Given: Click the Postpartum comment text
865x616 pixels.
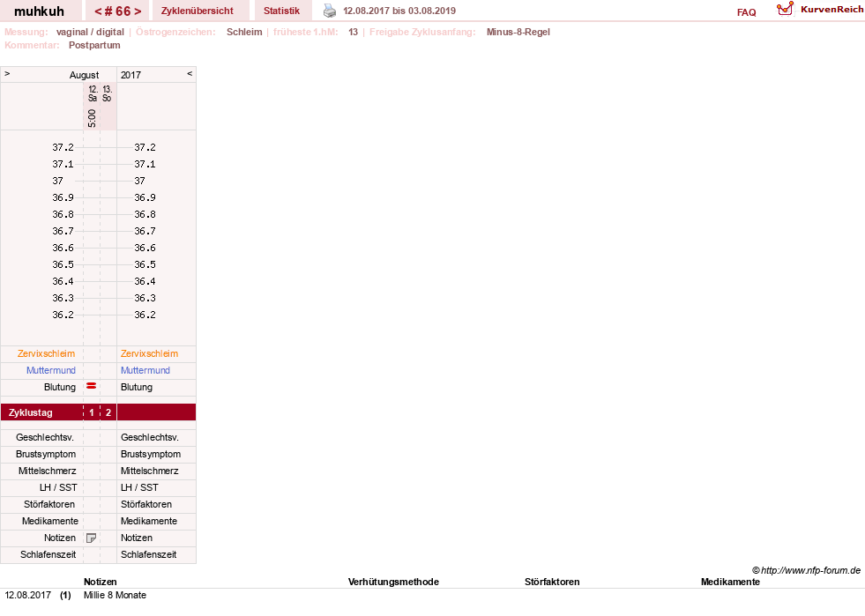Looking at the screenshot, I should (x=94, y=45).
